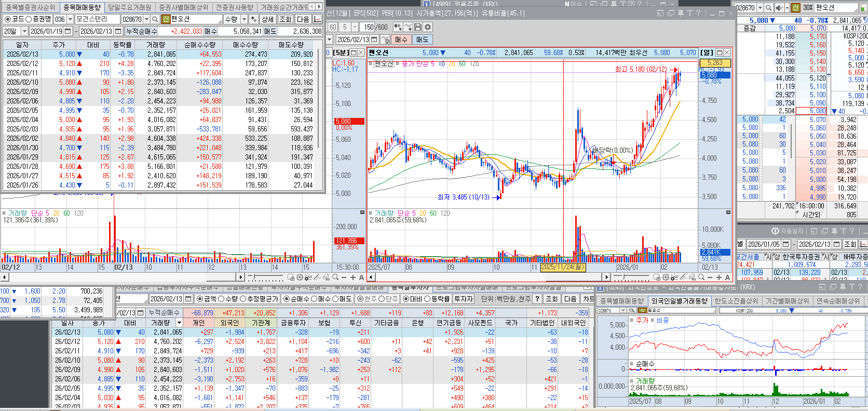The width and height of the screenshot is (868, 411).
Task: Select the 증권명 radio button
Action: (29, 19)
